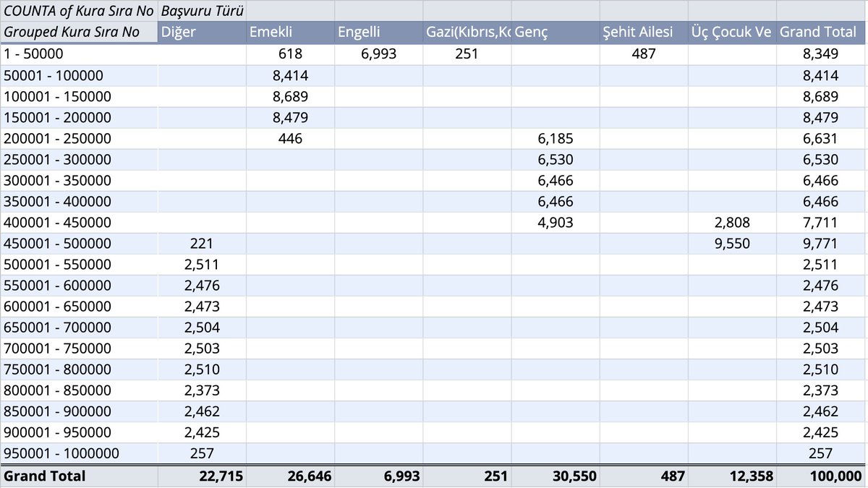The height and width of the screenshot is (488, 868).
Task: Select row label '600001 - 650000'
Action: [79, 306]
